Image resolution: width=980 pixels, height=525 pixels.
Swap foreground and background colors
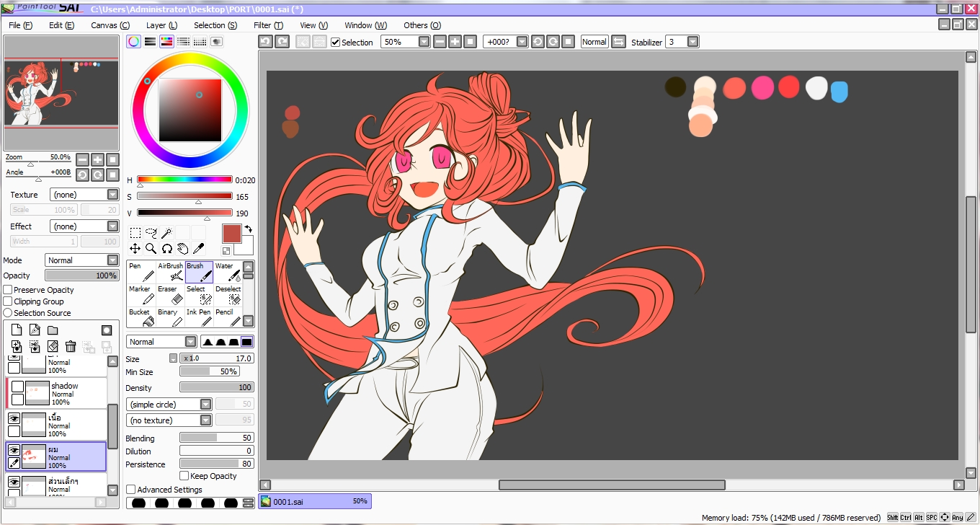(x=249, y=229)
